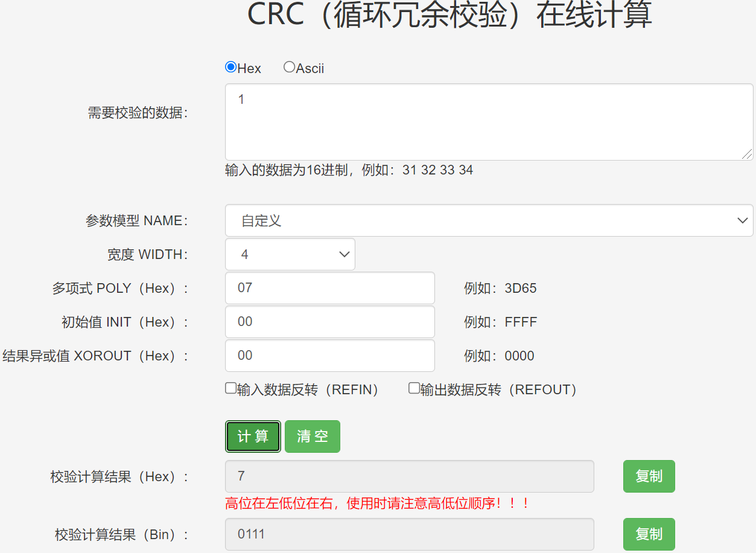756x553 pixels.
Task: Click the label 初始值 INIT（Hex）
Action: 125,322
